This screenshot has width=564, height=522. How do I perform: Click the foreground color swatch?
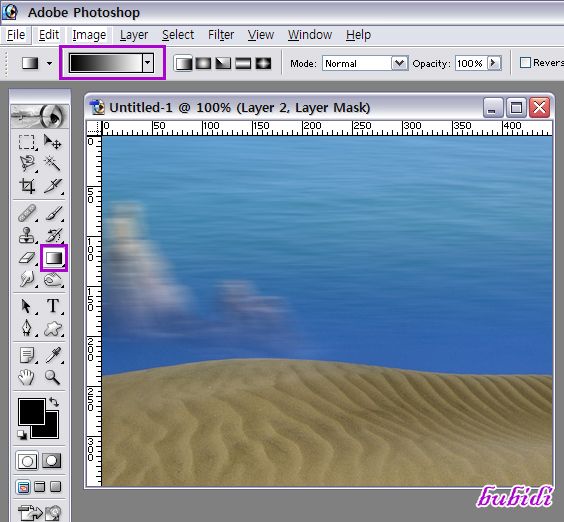pyautogui.click(x=32, y=412)
